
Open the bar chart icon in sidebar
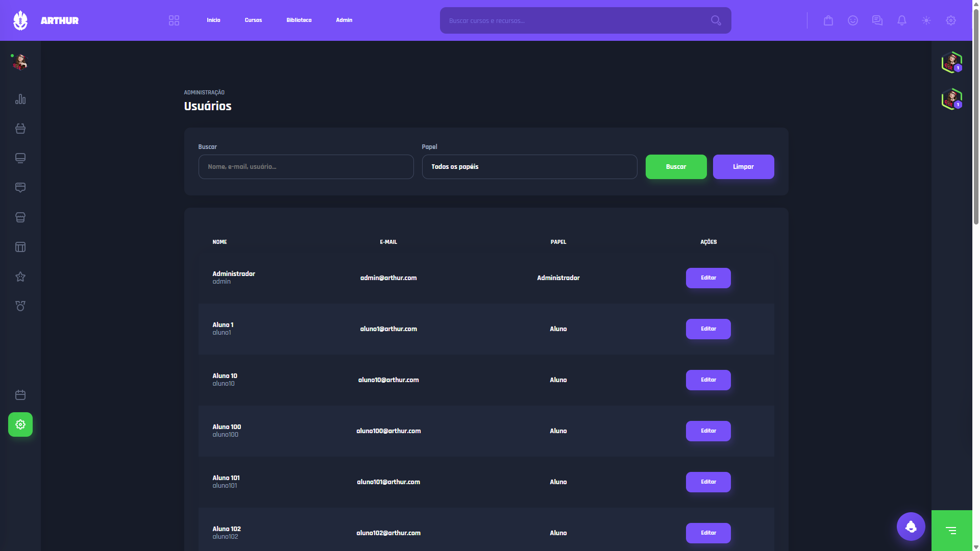coord(20,99)
